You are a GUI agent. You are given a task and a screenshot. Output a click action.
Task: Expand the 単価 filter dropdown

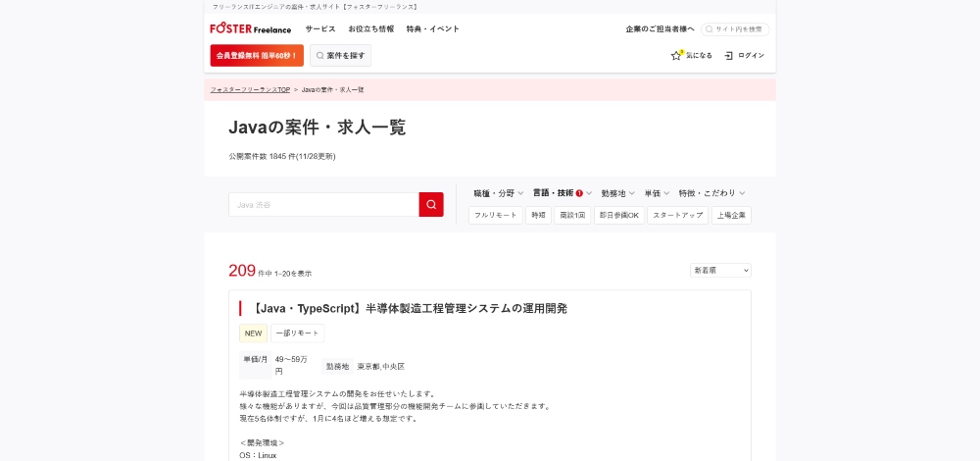(x=657, y=193)
